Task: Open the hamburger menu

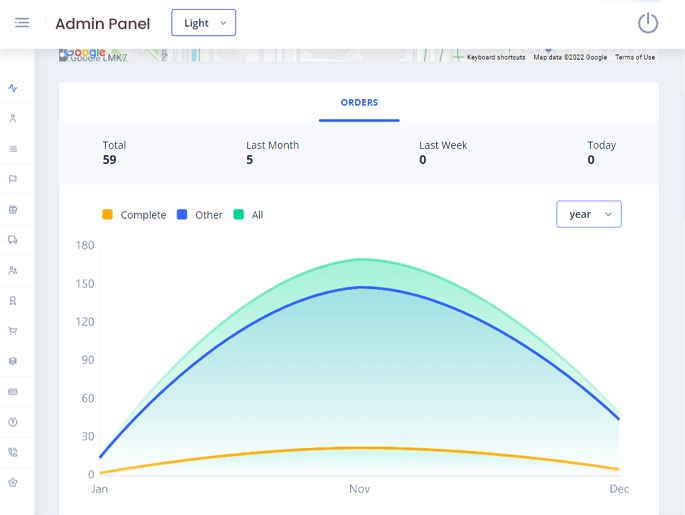Action: (22, 23)
